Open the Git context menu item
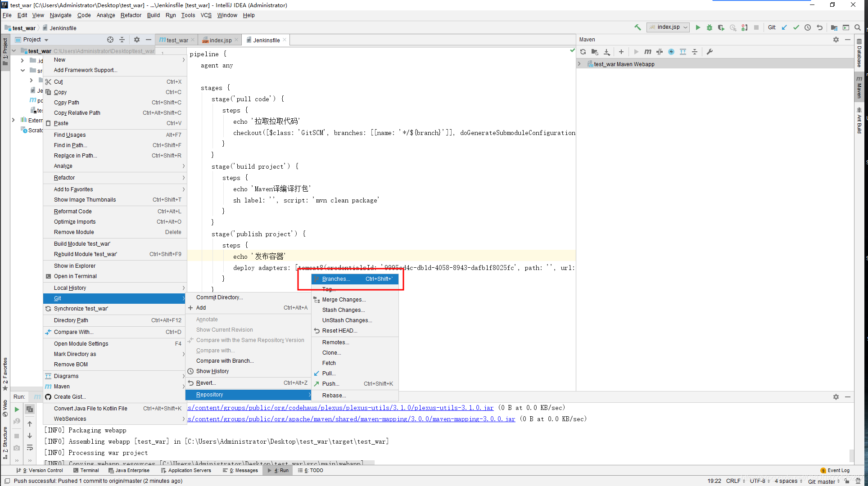The image size is (868, 486). pyautogui.click(x=115, y=298)
